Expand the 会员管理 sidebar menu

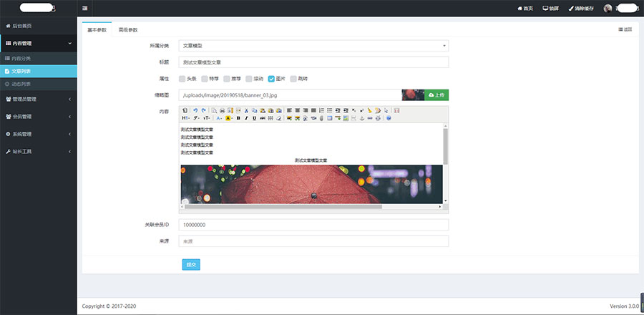pos(38,116)
